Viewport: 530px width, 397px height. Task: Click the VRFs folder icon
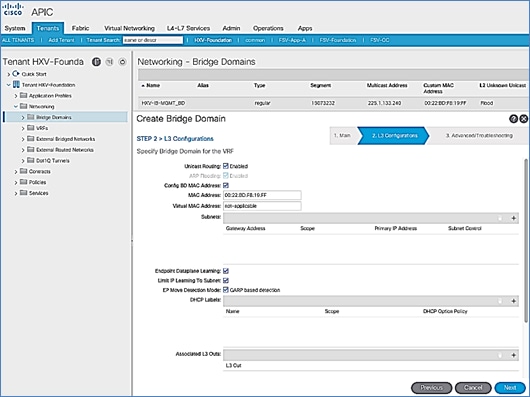31,128
